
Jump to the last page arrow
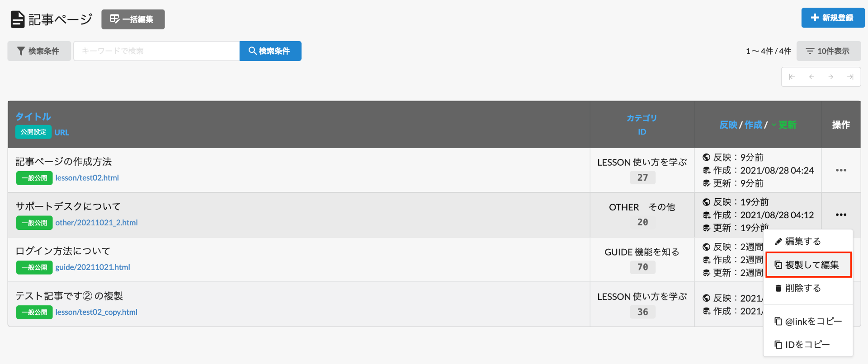850,77
